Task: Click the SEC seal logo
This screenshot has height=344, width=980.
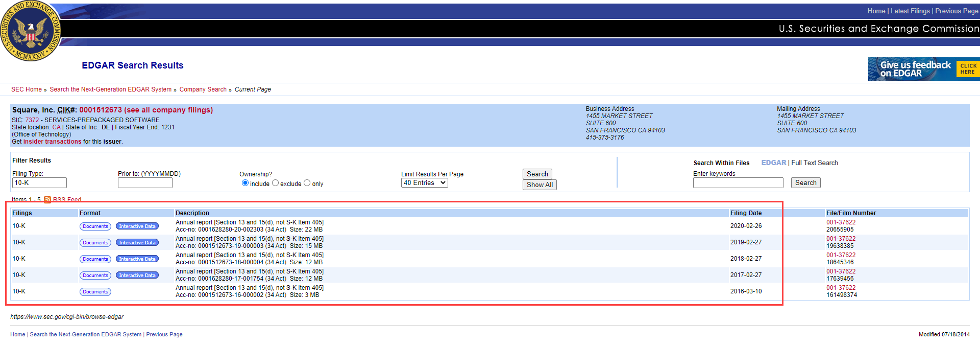Action: (31, 31)
